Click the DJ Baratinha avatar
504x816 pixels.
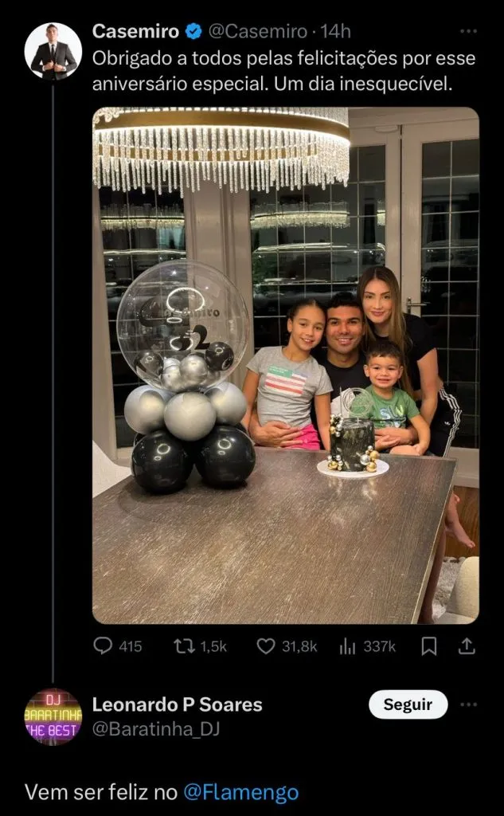(53, 717)
